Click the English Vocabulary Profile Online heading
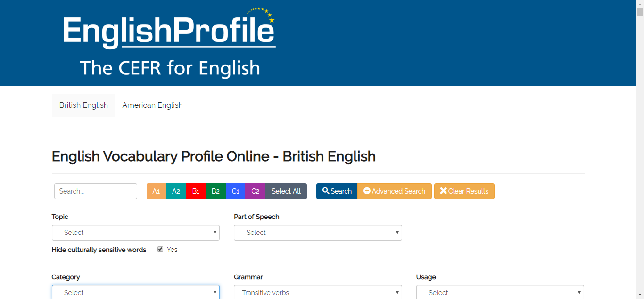The width and height of the screenshot is (644, 299). pyautogui.click(x=214, y=156)
